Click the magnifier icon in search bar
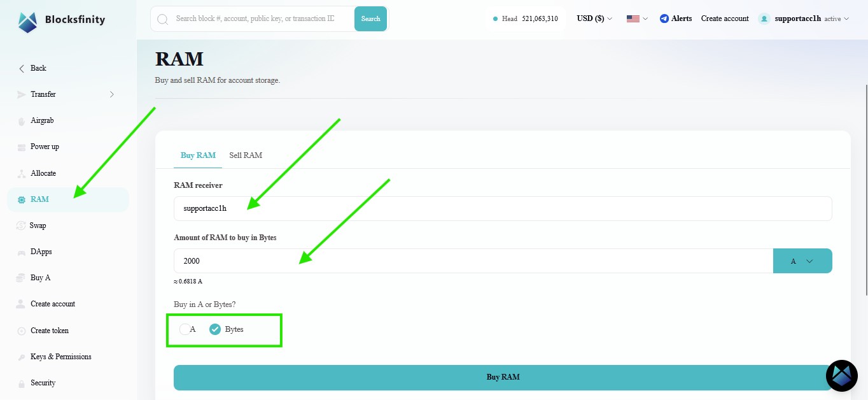The height and width of the screenshot is (400, 868). click(162, 19)
